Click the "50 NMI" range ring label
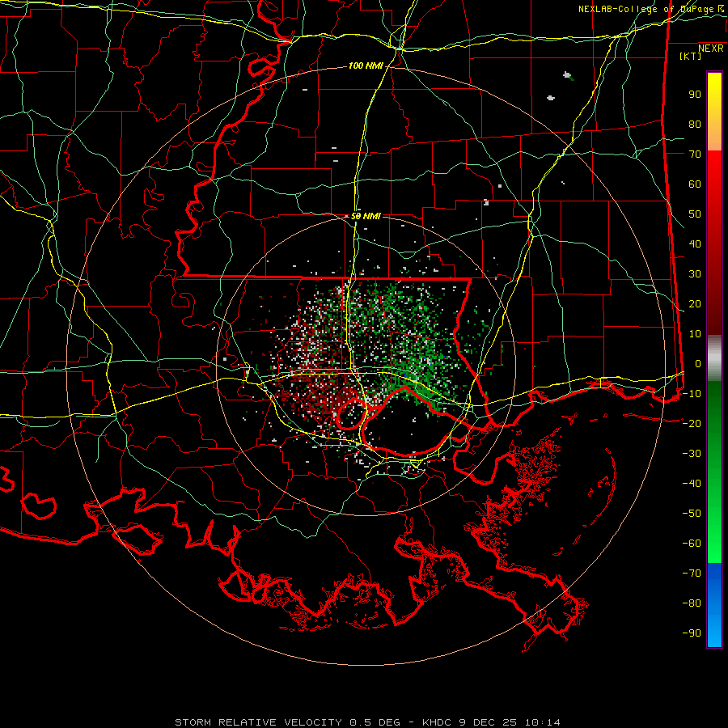The height and width of the screenshot is (728, 728). coord(366,216)
